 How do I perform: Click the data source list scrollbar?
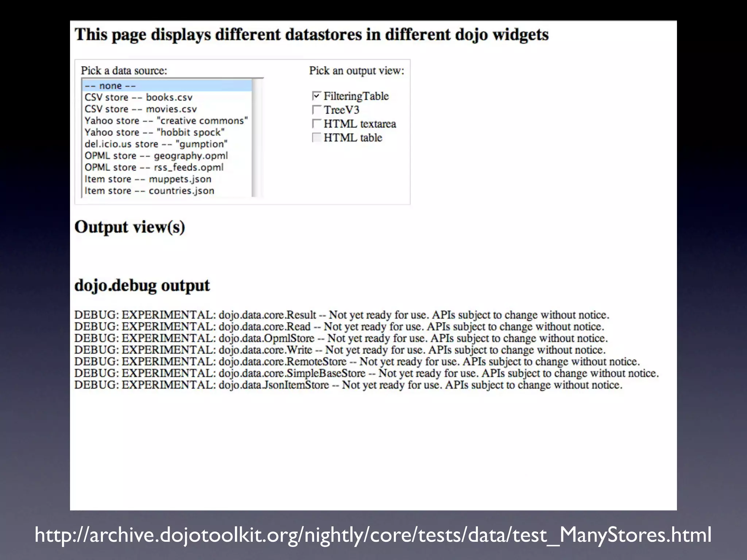click(257, 138)
